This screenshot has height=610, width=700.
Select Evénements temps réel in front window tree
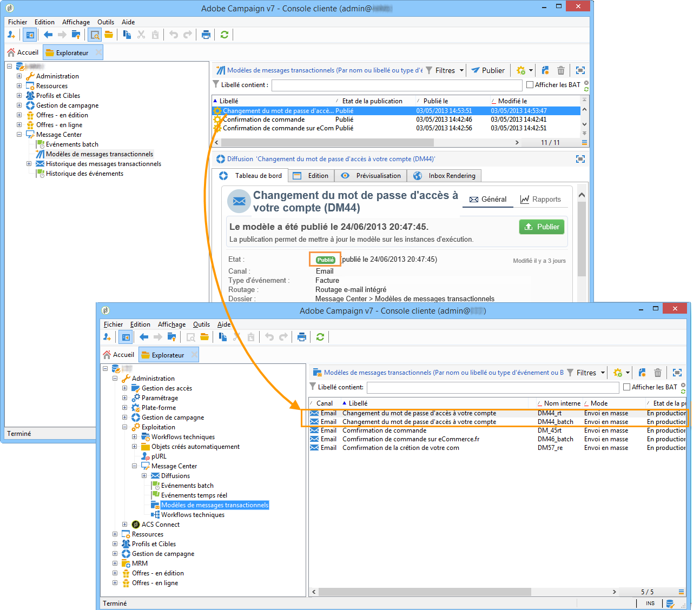coord(194,495)
